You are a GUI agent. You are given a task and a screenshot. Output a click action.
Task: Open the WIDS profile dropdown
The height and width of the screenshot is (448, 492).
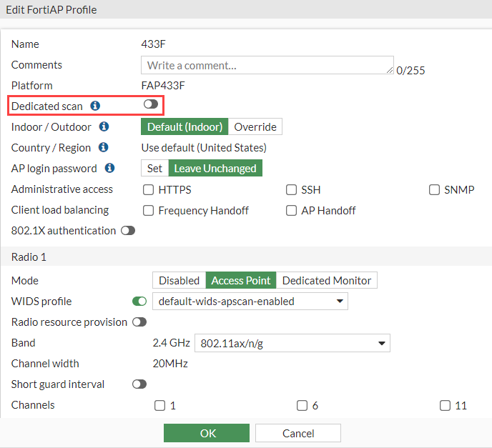pyautogui.click(x=250, y=302)
